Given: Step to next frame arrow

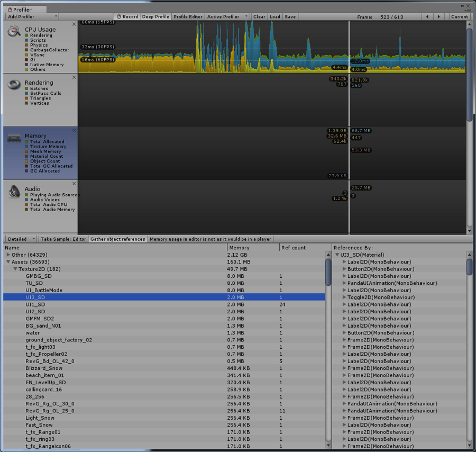Looking at the screenshot, I should pos(438,17).
